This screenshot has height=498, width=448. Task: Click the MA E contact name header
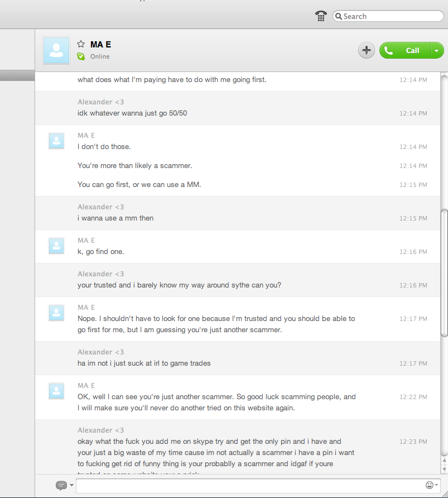[100, 45]
